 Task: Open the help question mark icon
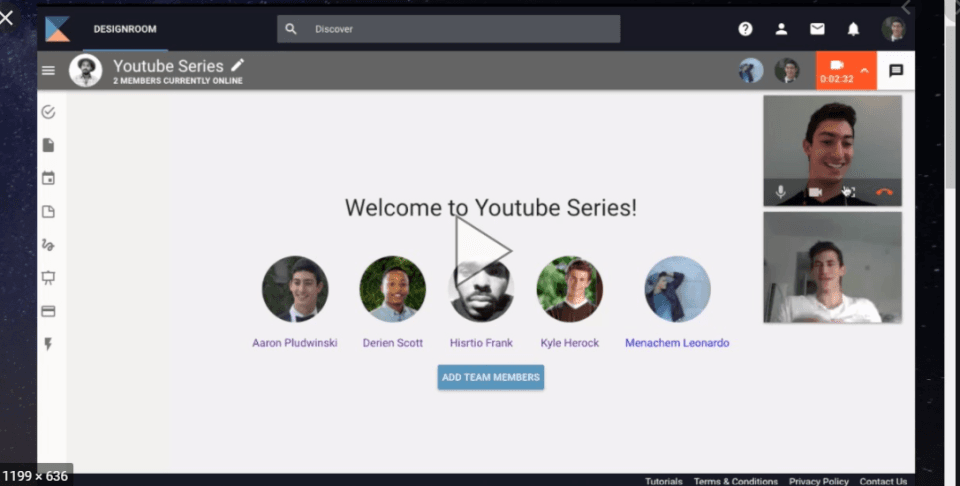coord(745,29)
